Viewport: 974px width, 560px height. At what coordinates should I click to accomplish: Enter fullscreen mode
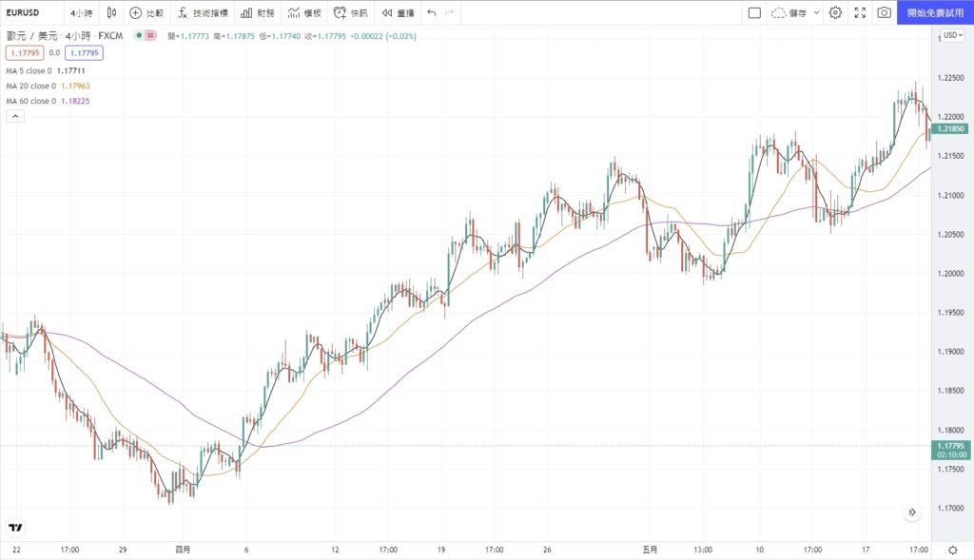860,13
